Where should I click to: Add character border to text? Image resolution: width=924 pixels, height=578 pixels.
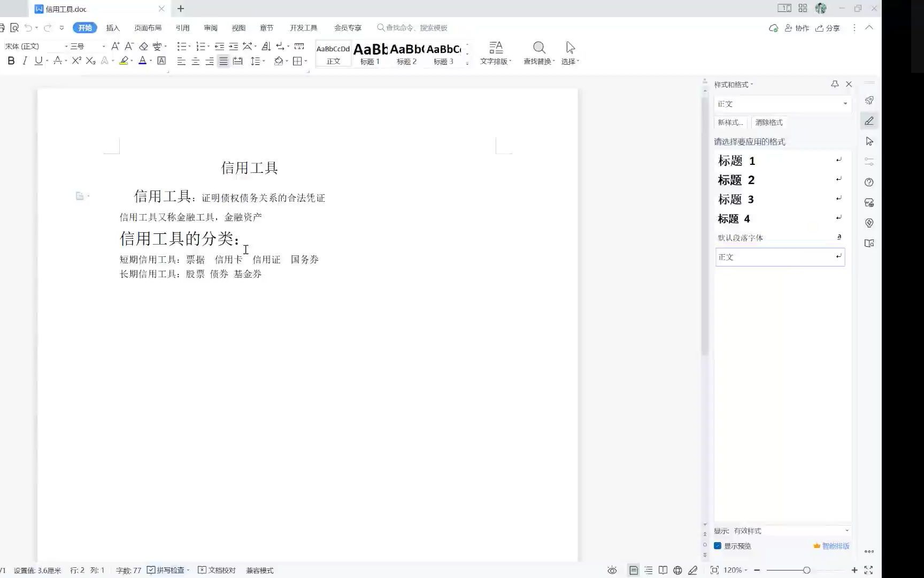coord(161,61)
